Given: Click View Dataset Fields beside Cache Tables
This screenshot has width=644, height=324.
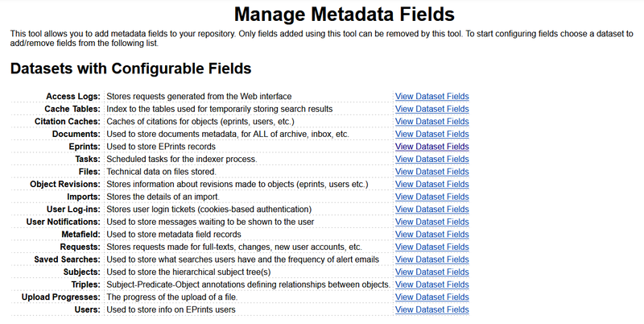Looking at the screenshot, I should [431, 109].
